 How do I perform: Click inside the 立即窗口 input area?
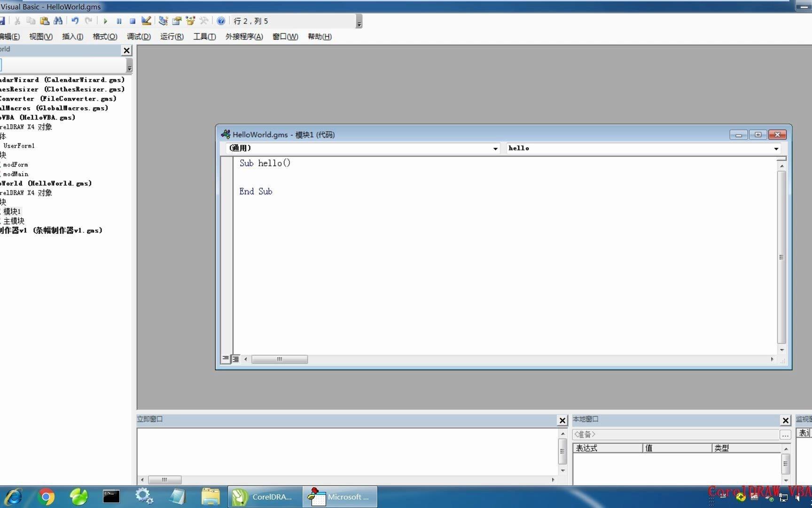coord(347,452)
